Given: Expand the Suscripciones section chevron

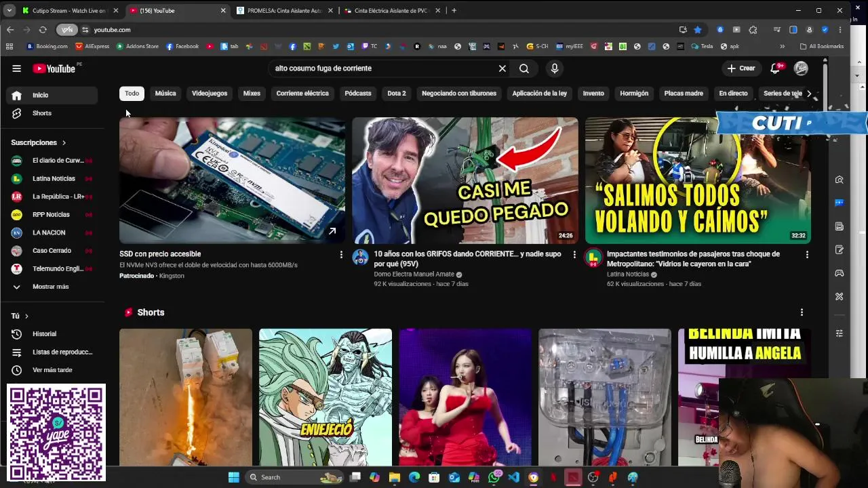Looking at the screenshot, I should pos(64,143).
